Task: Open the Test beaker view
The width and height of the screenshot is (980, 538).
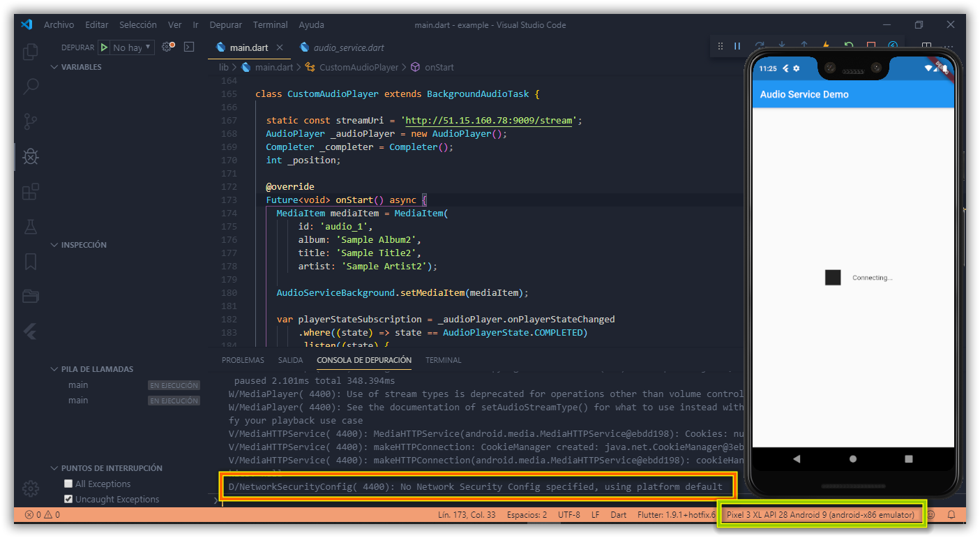Action: coord(30,226)
